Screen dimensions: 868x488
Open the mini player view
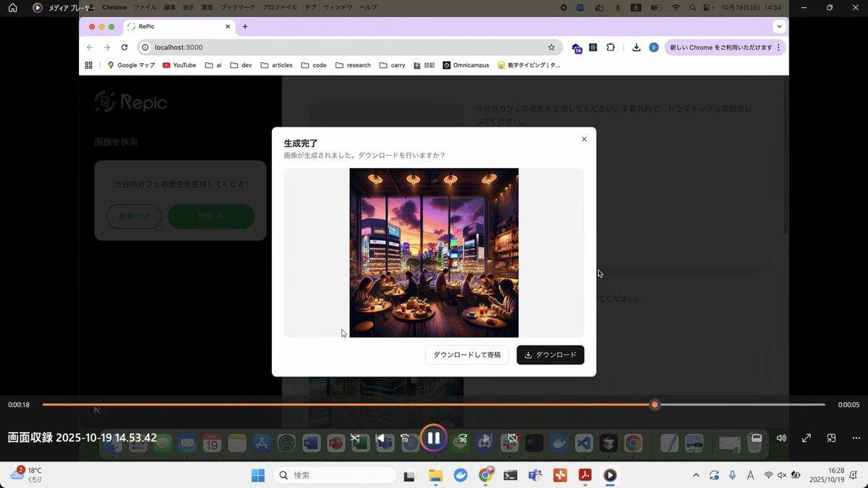[832, 438]
